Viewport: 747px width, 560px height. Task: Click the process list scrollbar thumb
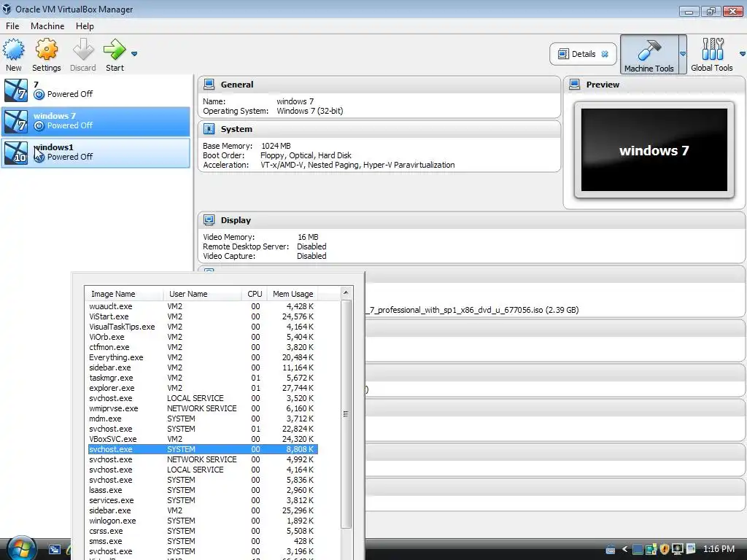(x=346, y=414)
